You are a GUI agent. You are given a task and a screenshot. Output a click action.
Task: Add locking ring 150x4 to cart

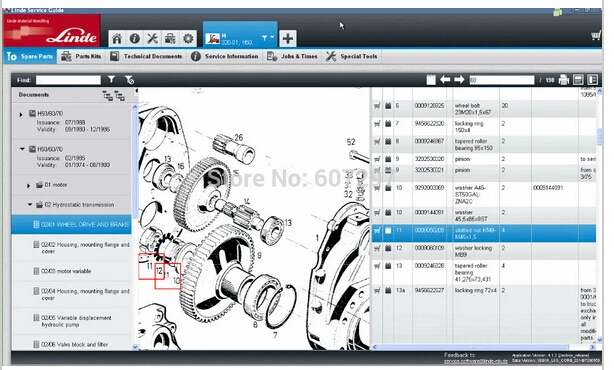click(x=377, y=124)
